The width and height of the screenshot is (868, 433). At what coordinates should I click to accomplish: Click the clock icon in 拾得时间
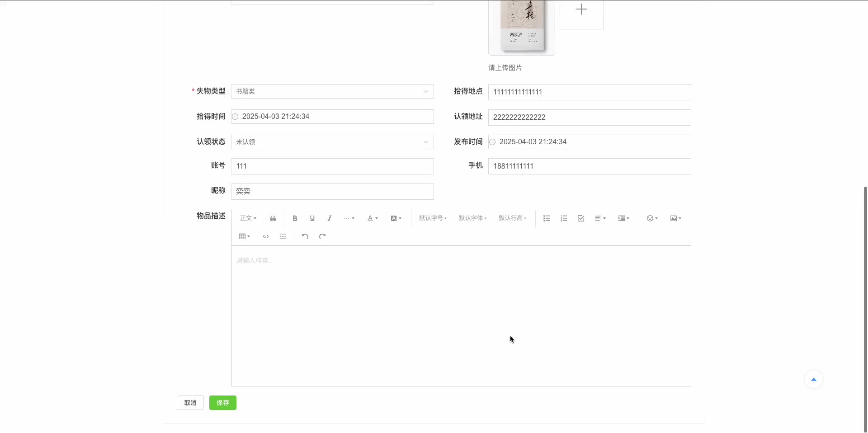(235, 117)
